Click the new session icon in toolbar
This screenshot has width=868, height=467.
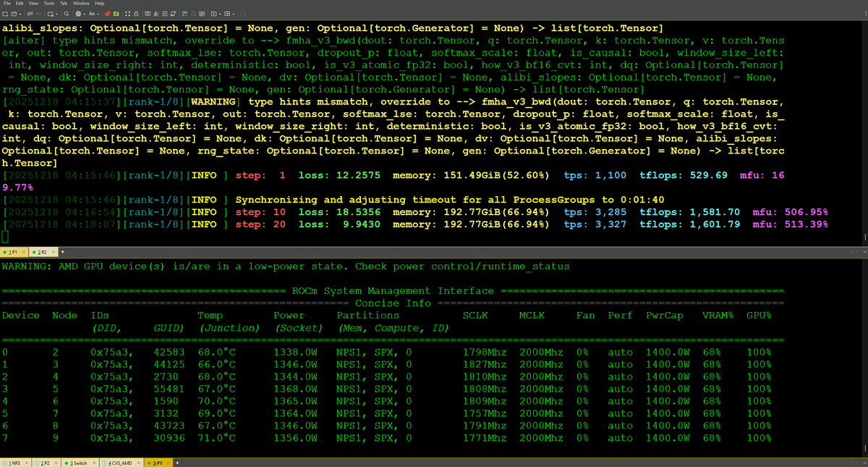pos(5,14)
